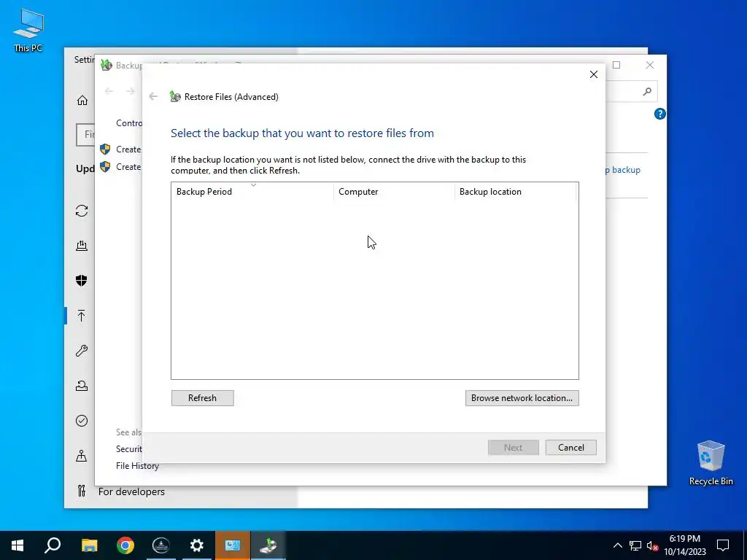Viewport: 747px width, 560px height.
Task: Open network status tray icon
Action: (635, 545)
